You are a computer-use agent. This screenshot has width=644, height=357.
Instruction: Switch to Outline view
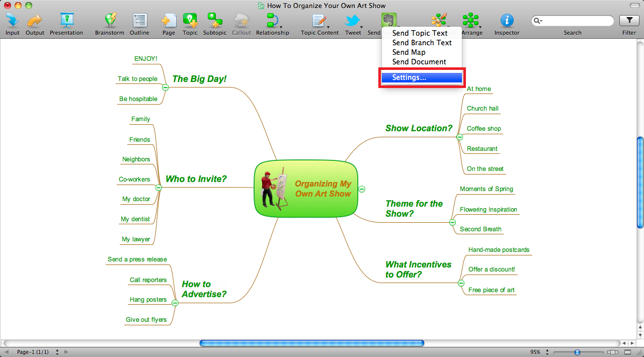(x=139, y=21)
